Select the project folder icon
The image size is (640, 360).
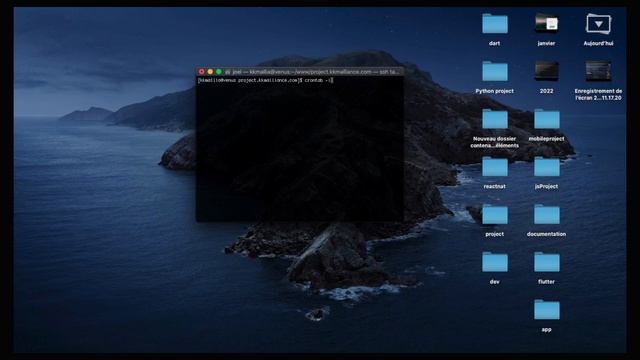click(x=495, y=215)
